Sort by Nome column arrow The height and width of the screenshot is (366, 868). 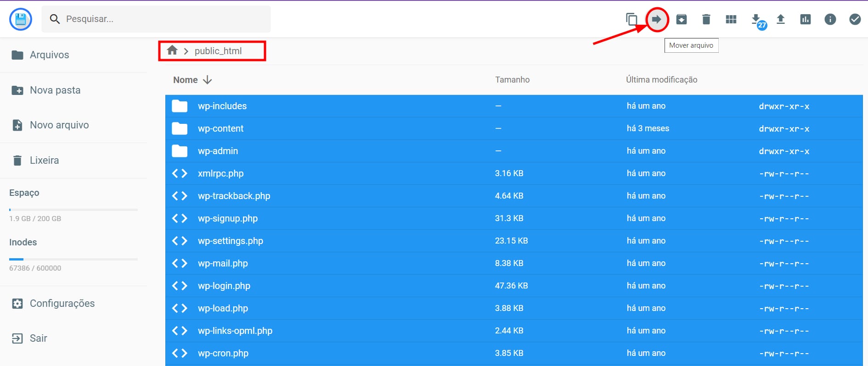(207, 80)
